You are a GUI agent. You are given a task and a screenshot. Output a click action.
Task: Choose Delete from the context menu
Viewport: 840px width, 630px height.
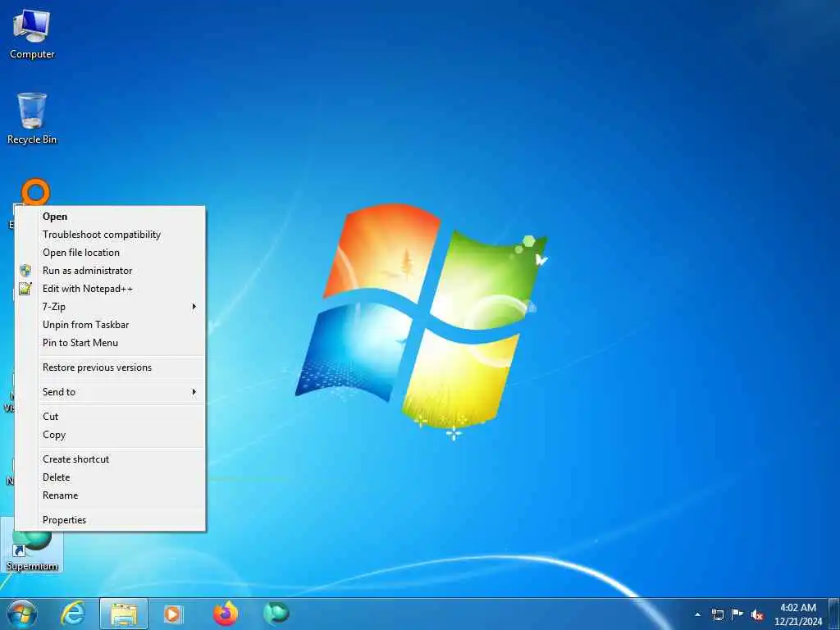(111, 477)
